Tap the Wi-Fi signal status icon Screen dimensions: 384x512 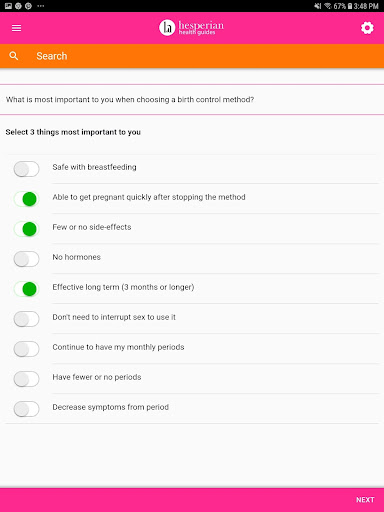click(x=328, y=6)
